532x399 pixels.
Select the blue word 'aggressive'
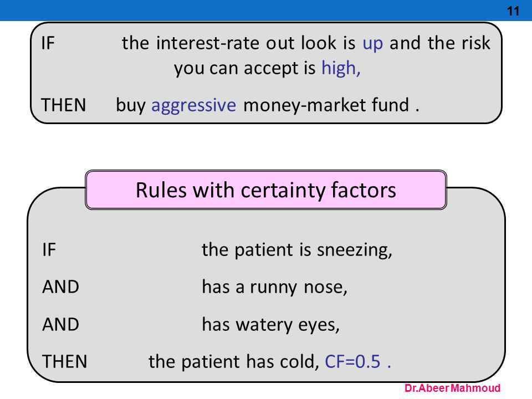(193, 105)
